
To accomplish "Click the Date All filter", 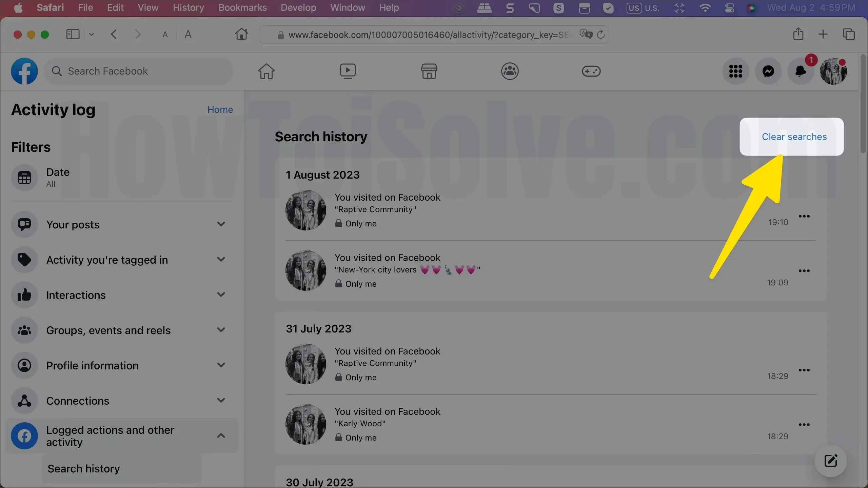I will pyautogui.click(x=122, y=178).
